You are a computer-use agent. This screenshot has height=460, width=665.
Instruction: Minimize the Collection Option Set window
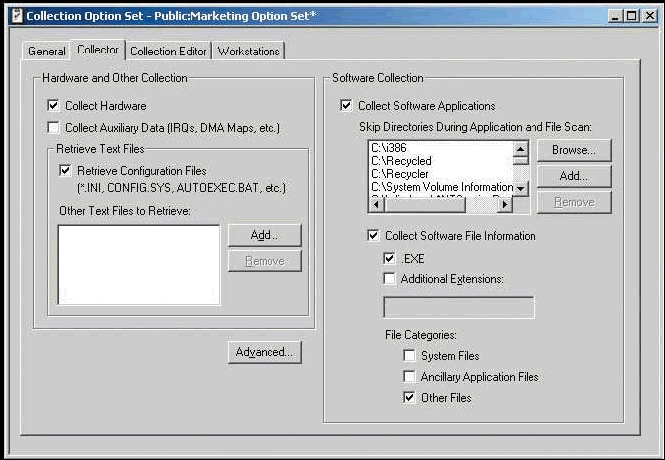(x=615, y=16)
